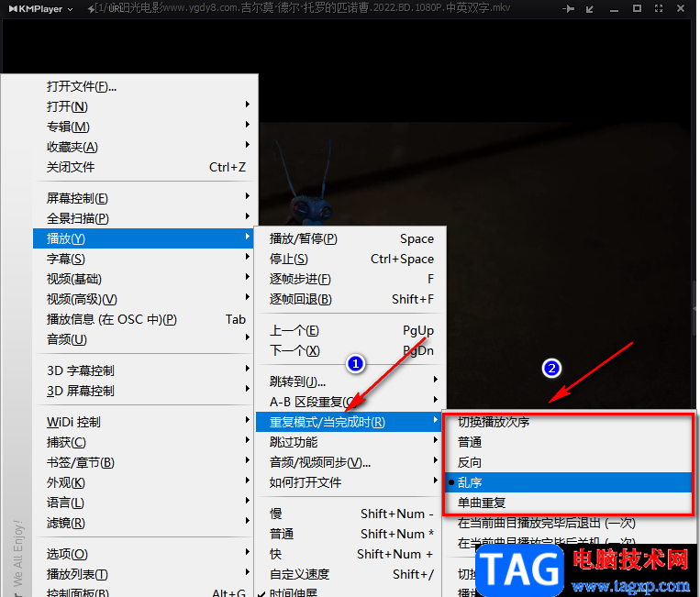Open the 音频/视频同步(V)... entry
Image resolution: width=700 pixels, height=597 pixels.
(x=349, y=463)
